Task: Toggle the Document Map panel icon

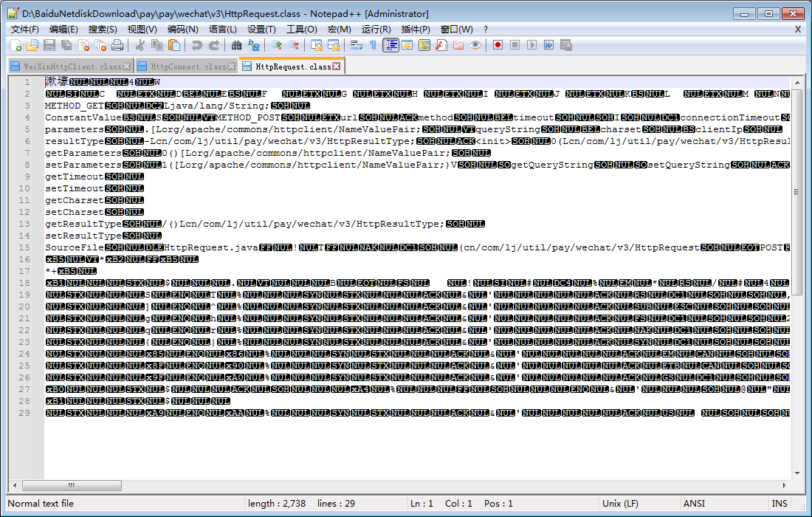Action: [424, 46]
